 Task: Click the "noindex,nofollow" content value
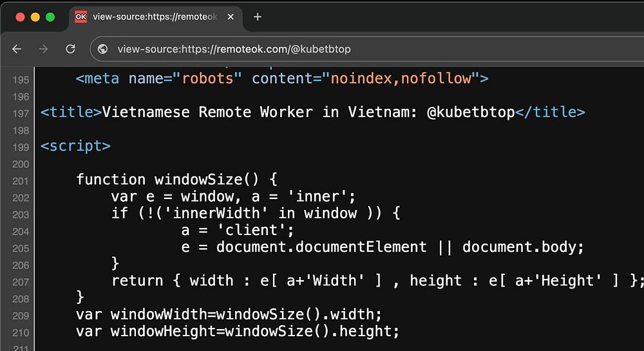coord(401,78)
